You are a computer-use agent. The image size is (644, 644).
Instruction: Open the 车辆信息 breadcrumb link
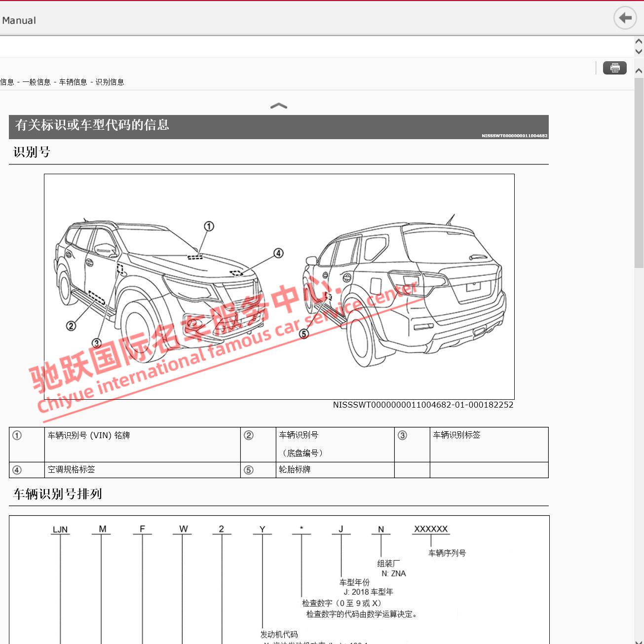pos(72,82)
